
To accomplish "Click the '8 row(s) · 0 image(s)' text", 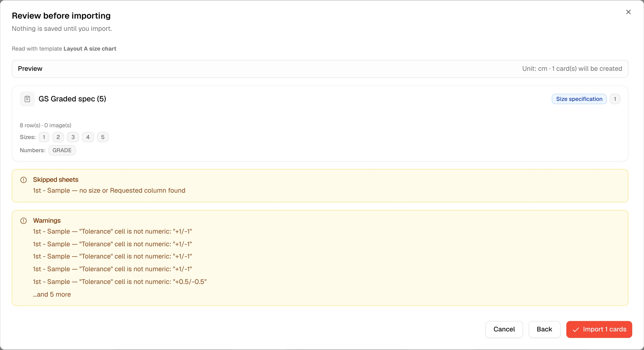I will pos(45,125).
